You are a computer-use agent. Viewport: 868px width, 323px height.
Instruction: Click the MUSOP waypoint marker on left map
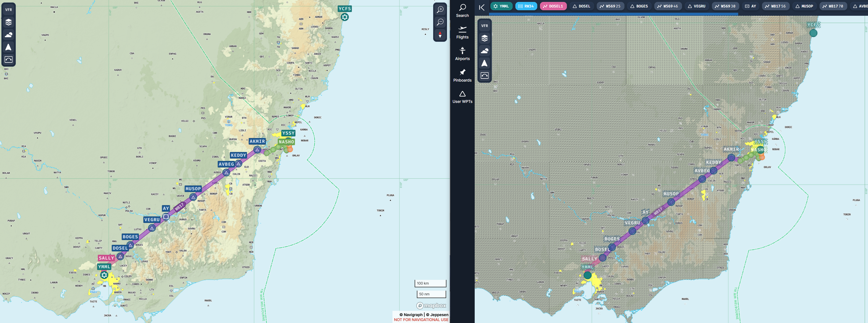click(x=193, y=197)
